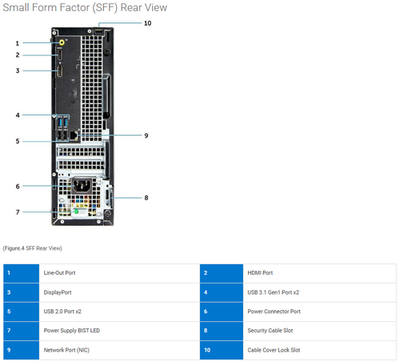This screenshot has height=362, width=400.
Task: Click the Network Port (NIC) cell
Action: [119, 350]
